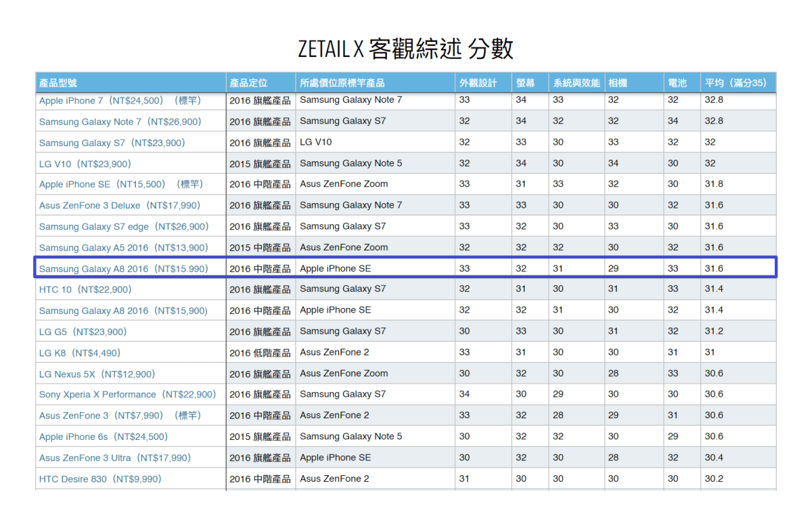Image resolution: width=812 pixels, height=509 pixels.
Task: Open the LG V10 (NT$23,900) product link
Action: [85, 164]
